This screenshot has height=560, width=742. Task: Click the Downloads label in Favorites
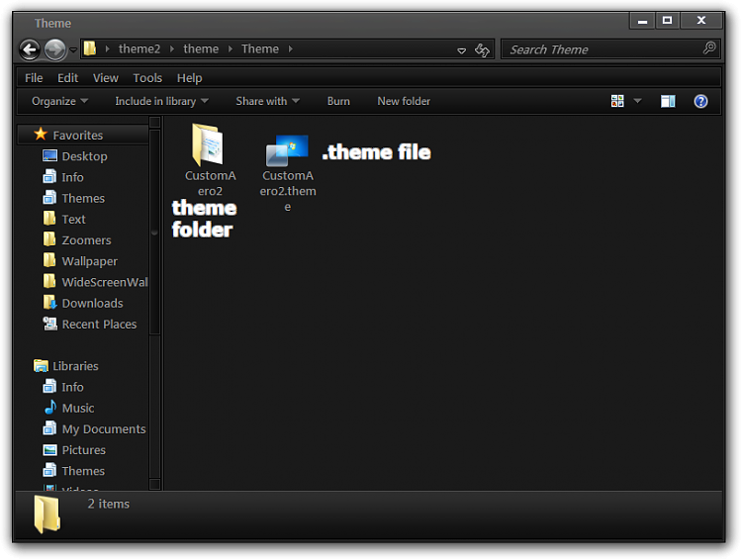pos(92,303)
